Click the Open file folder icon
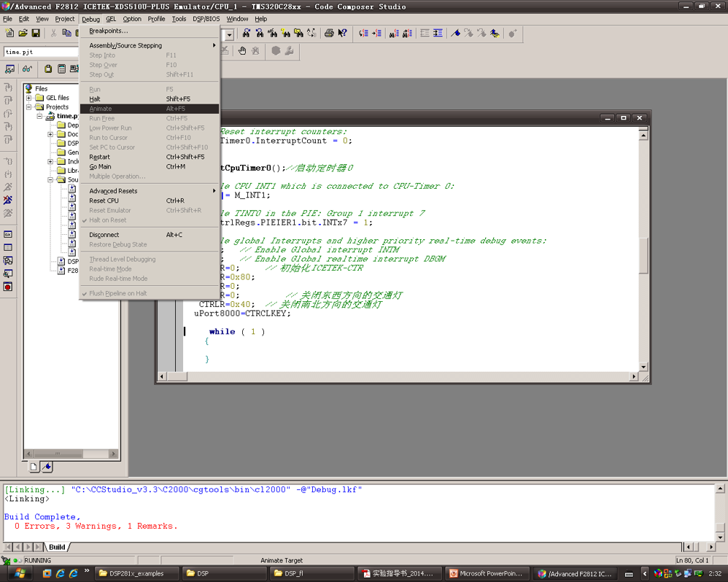728x582 pixels. (23, 33)
